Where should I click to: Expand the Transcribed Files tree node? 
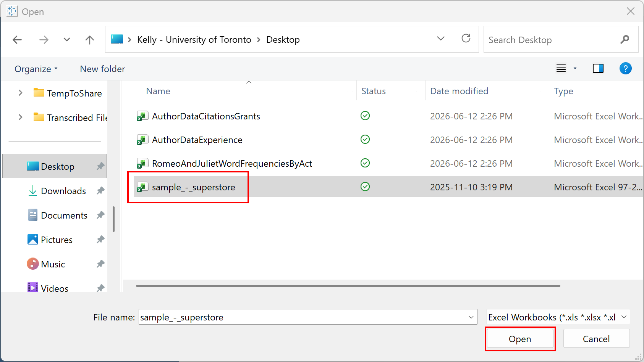pyautogui.click(x=20, y=117)
